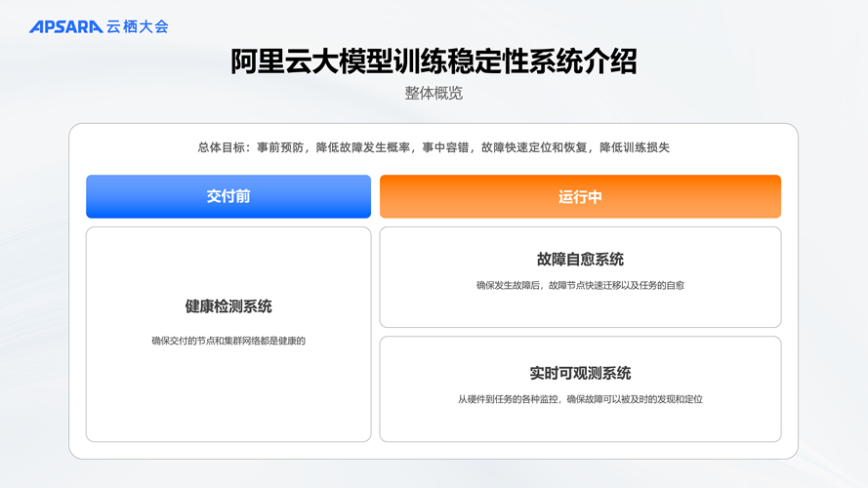The image size is (868, 488).
Task: Click text 从硬件到任务的各种监控 description
Action: [580, 399]
